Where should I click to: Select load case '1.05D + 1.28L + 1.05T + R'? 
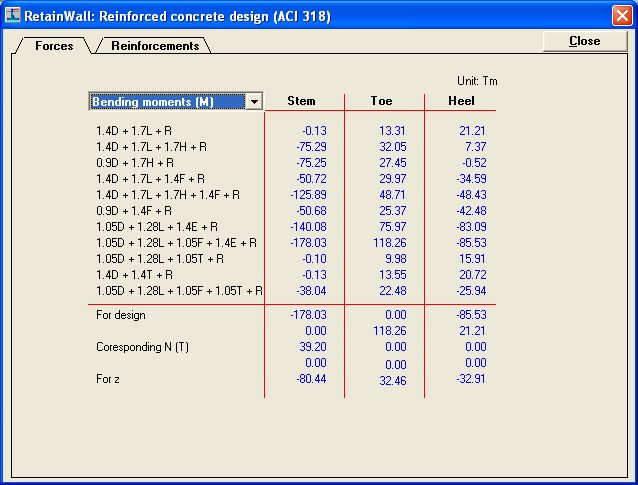point(160,259)
